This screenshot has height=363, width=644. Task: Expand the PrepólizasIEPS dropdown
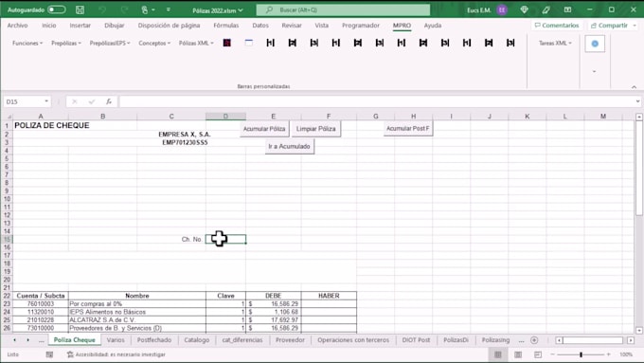110,44
